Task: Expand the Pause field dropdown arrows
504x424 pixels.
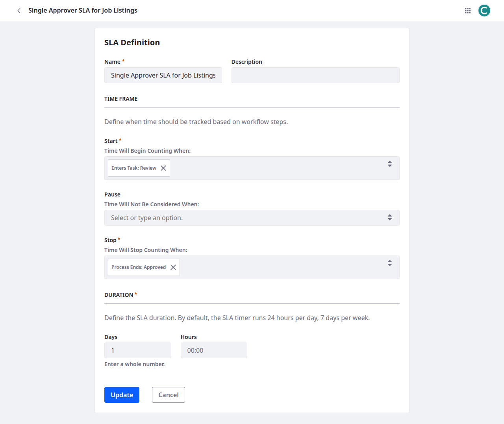Action: [x=389, y=217]
